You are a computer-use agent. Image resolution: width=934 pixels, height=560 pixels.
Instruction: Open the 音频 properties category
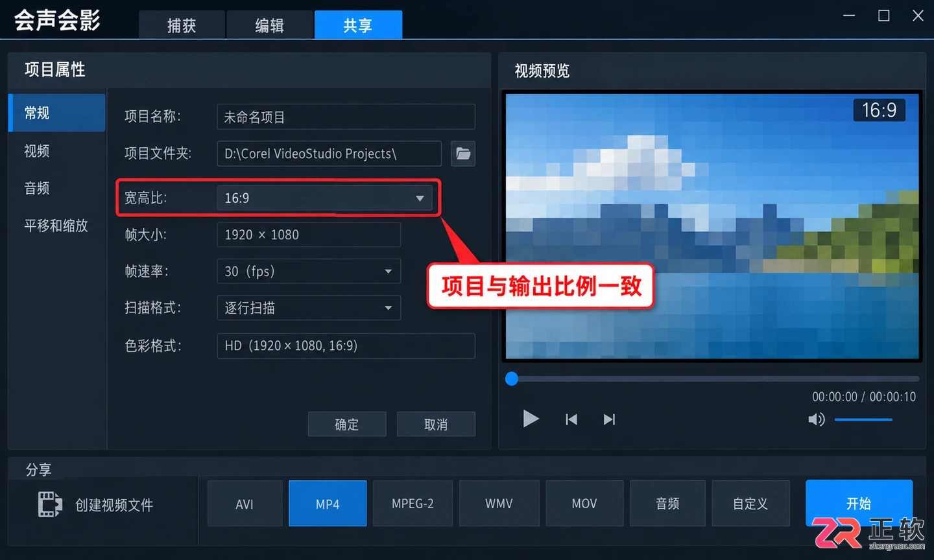[x=37, y=188]
